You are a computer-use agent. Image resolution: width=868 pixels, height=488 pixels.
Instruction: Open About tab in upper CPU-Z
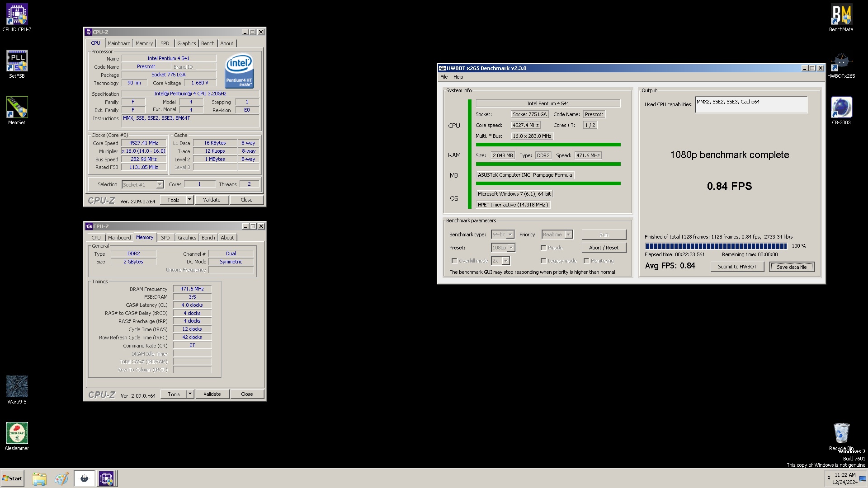[227, 43]
